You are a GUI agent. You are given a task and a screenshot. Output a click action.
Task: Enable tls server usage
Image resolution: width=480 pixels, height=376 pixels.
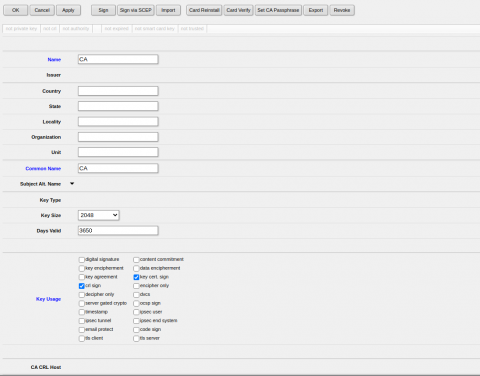point(136,338)
